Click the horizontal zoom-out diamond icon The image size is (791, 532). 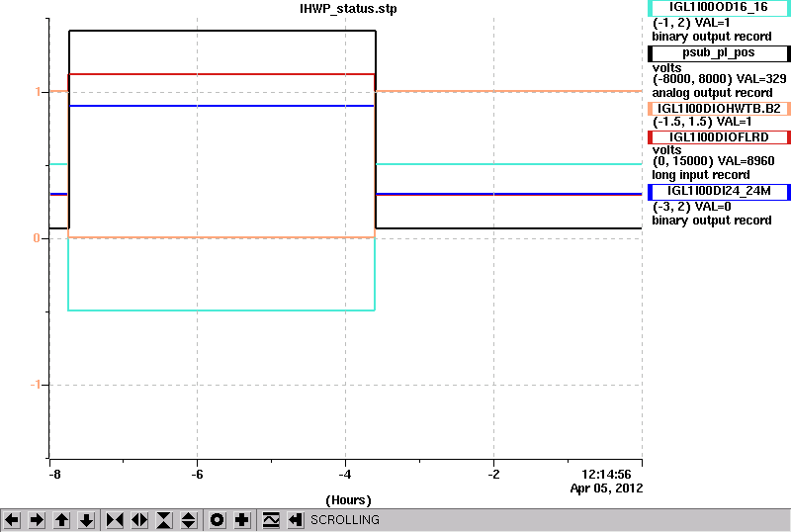tap(139, 520)
